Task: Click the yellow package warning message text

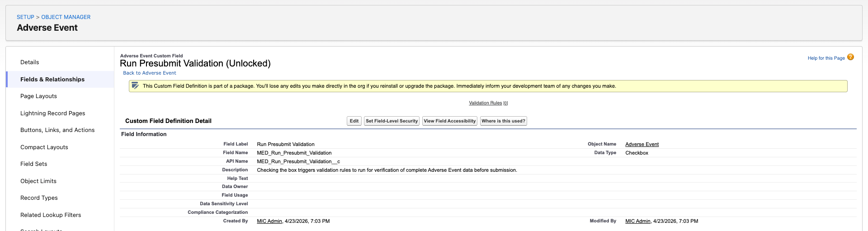Action: tap(379, 86)
